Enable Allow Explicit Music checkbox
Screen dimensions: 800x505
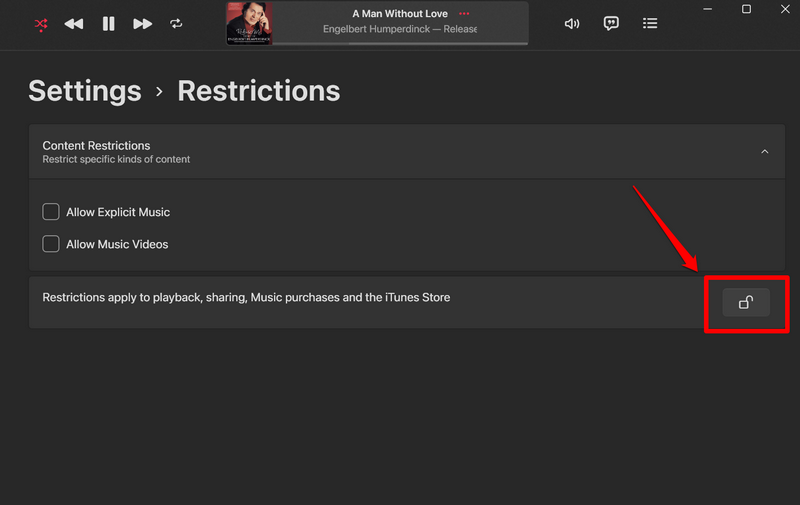(x=51, y=212)
